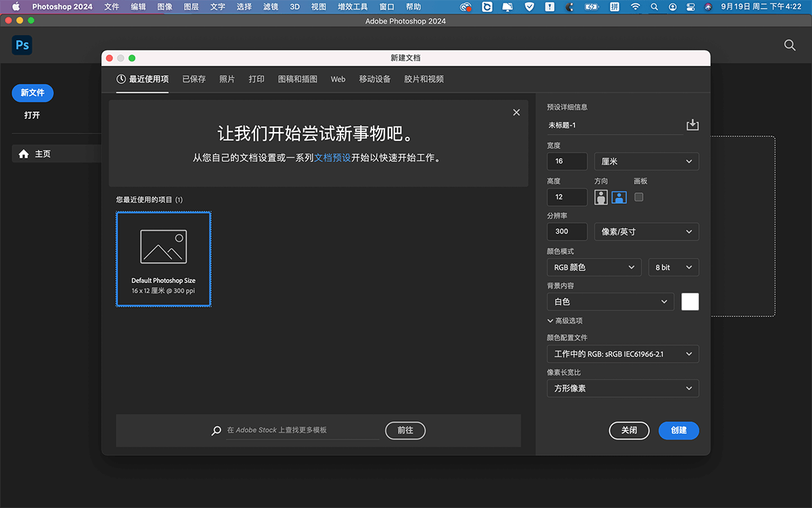
Task: Switch to the 已保存 tab
Action: coord(194,79)
